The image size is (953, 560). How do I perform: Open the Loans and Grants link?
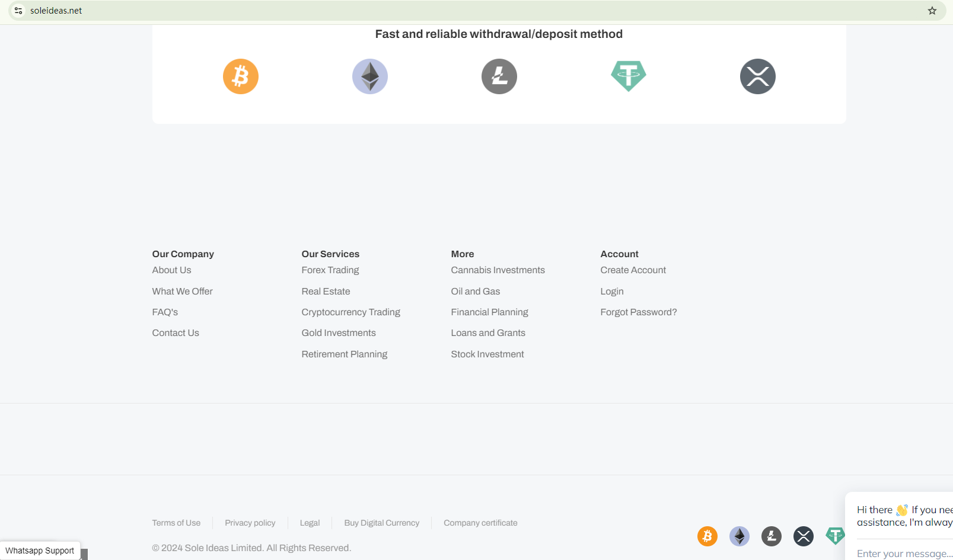click(x=488, y=333)
